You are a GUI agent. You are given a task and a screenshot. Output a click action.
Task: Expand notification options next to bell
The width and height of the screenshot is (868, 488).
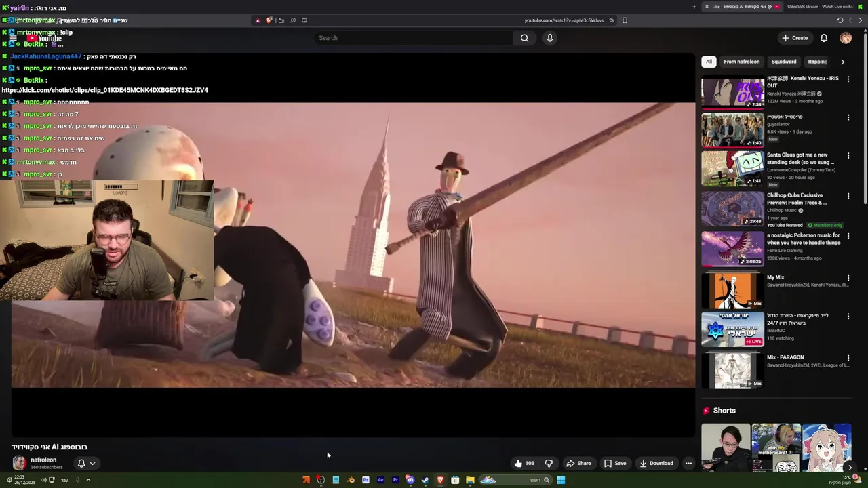point(92,464)
